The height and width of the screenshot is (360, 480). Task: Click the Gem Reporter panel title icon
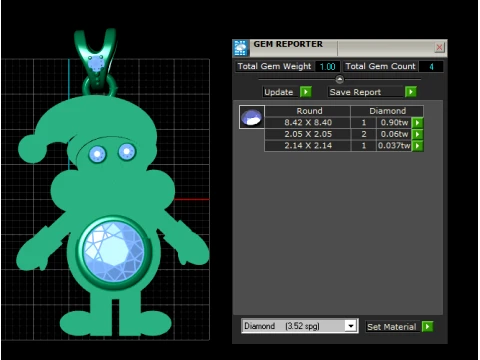click(x=241, y=48)
